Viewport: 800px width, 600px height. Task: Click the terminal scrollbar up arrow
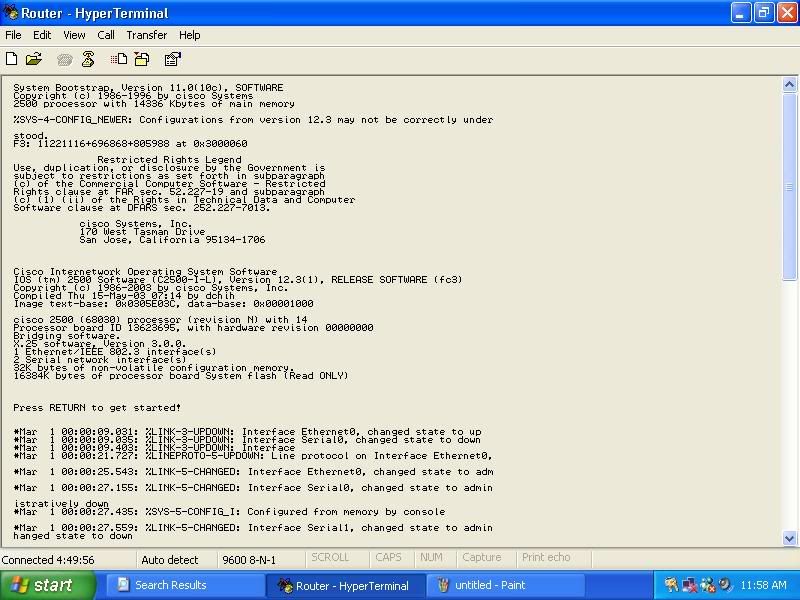coord(789,85)
